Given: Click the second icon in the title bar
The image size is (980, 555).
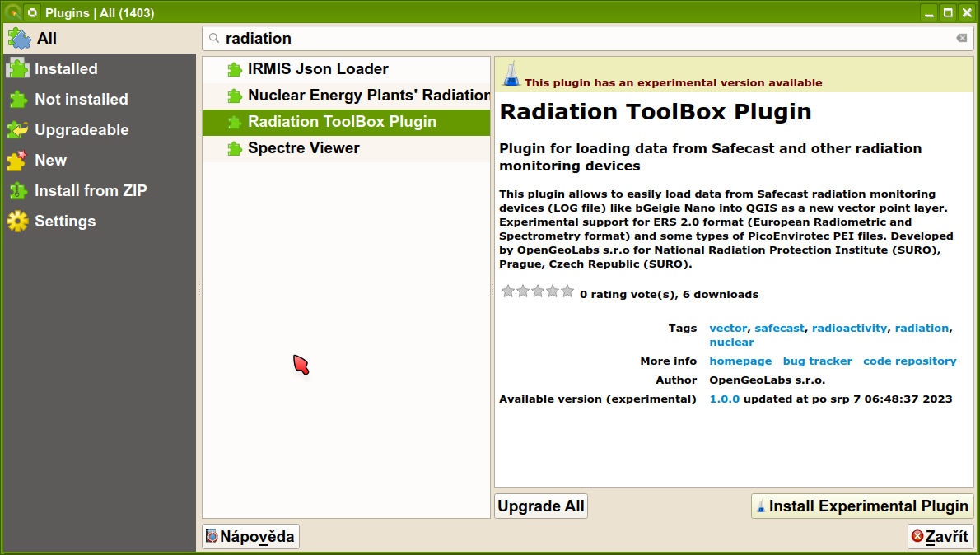Looking at the screenshot, I should [32, 12].
